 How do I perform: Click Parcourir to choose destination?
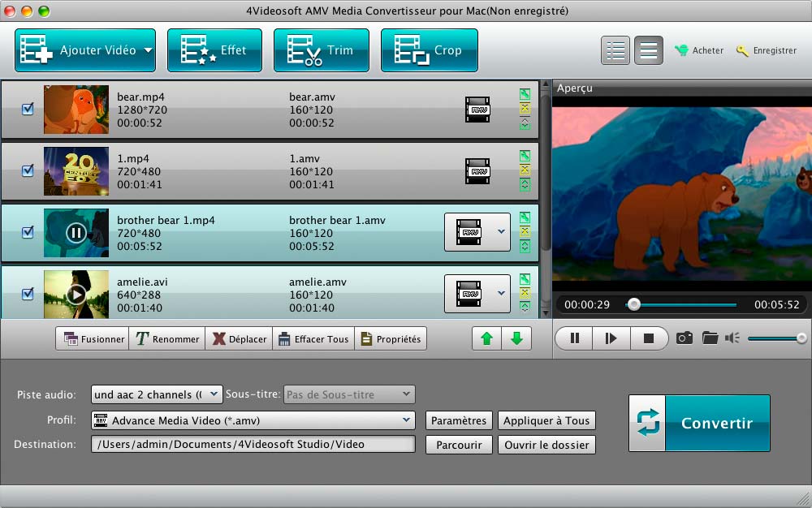click(459, 445)
